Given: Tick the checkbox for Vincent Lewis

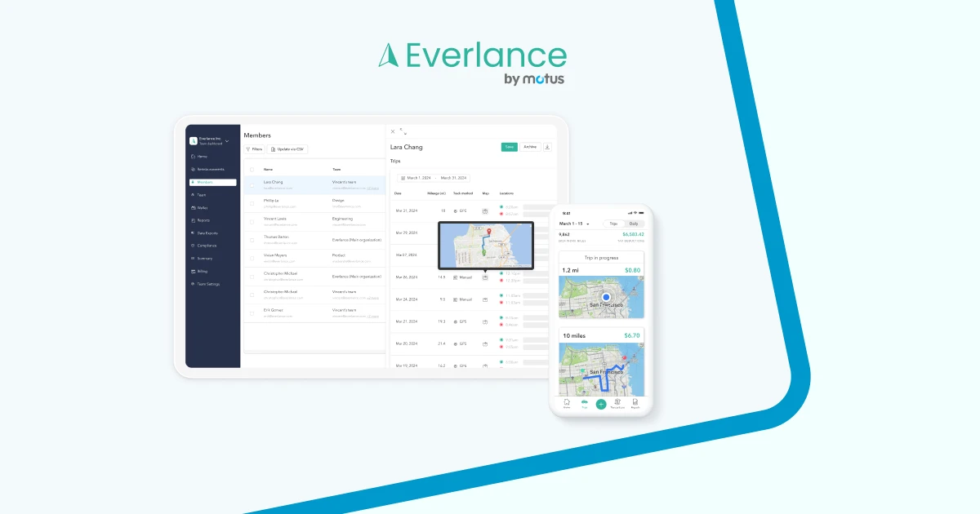Looking at the screenshot, I should (252, 221).
